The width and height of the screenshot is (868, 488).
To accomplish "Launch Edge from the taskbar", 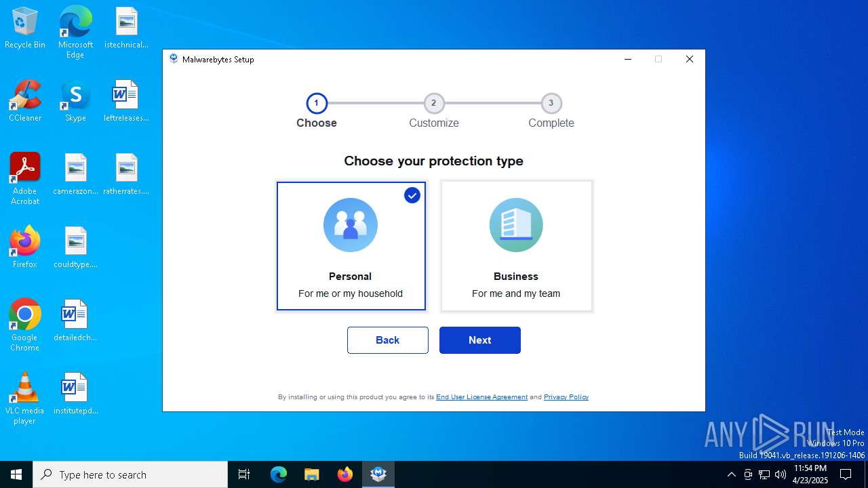I will coord(279,474).
